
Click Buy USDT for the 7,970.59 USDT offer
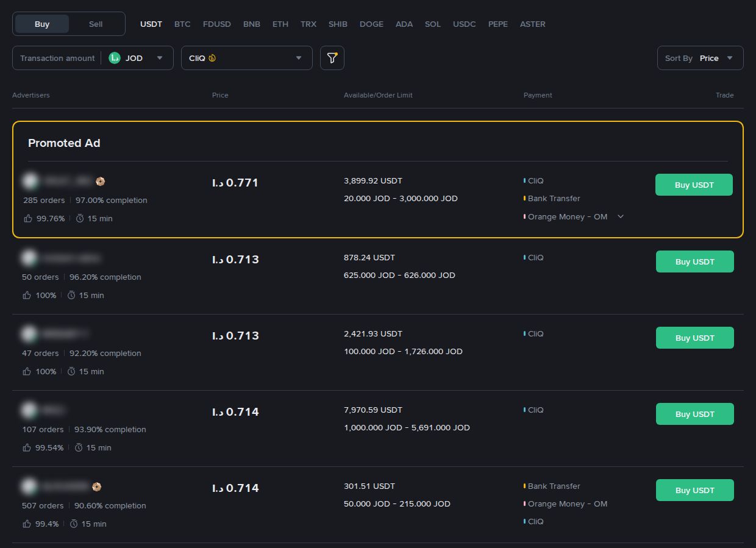point(695,414)
